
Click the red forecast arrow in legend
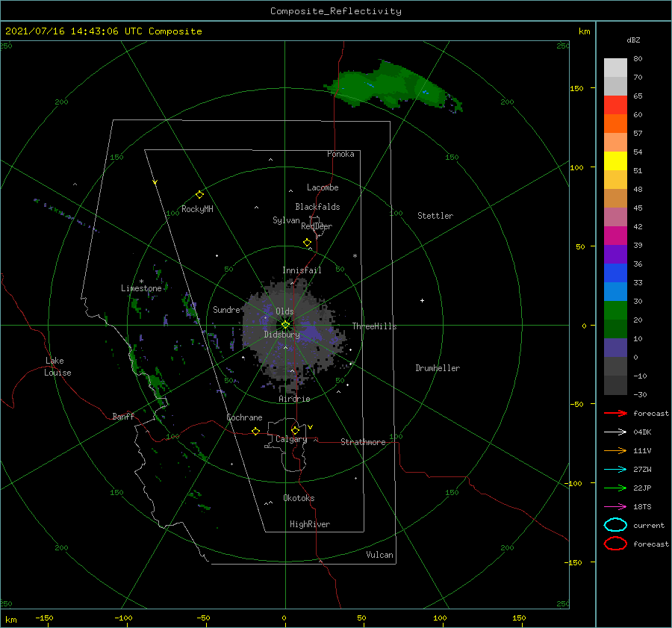[615, 413]
